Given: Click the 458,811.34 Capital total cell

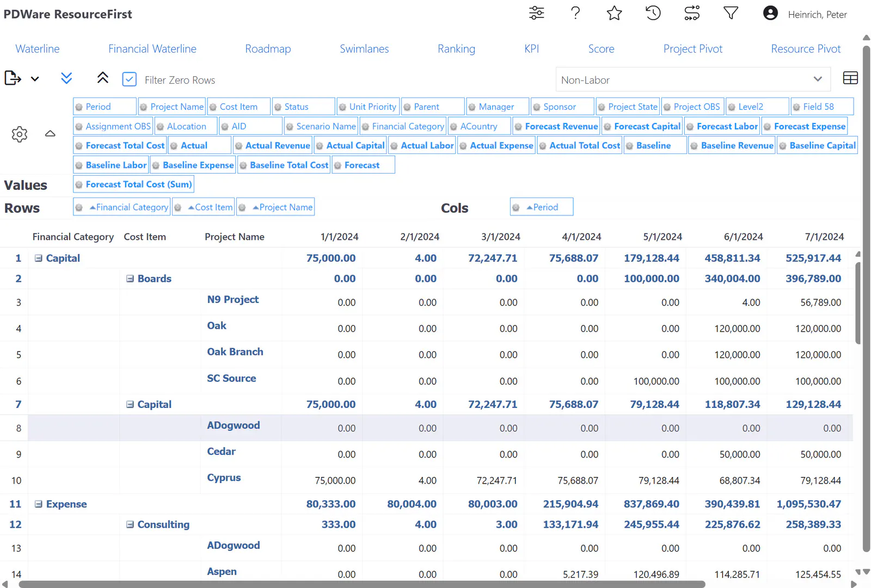Looking at the screenshot, I should (x=732, y=258).
